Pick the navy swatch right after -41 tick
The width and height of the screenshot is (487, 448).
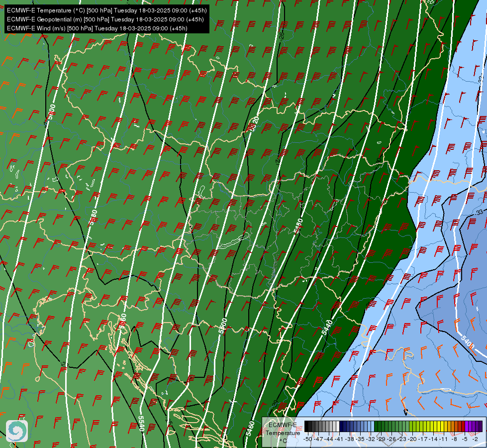point(341,426)
